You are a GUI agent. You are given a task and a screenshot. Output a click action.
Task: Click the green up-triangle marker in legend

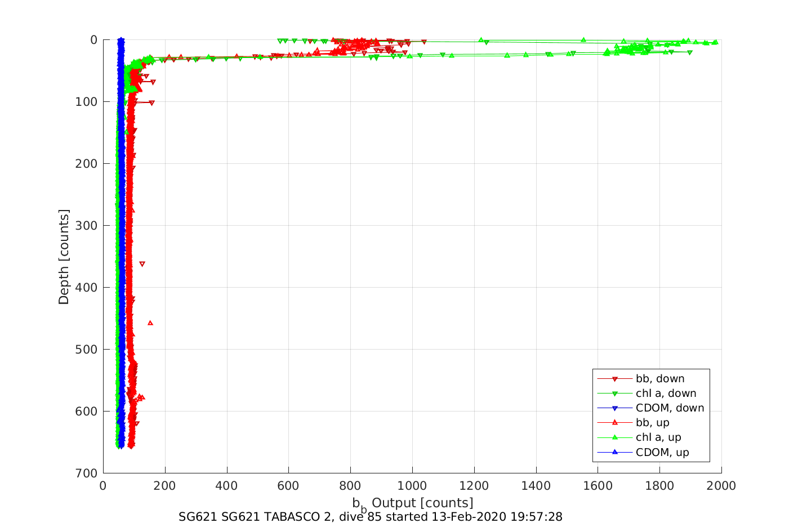tap(615, 437)
